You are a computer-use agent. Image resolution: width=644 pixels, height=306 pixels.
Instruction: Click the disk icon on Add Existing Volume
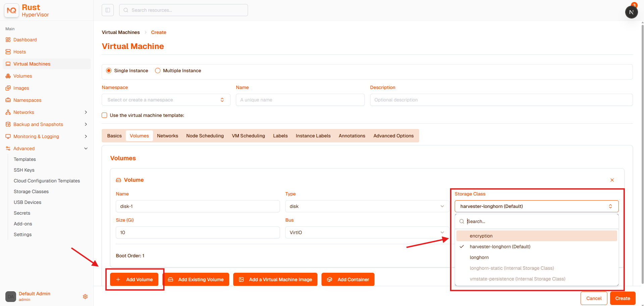coord(170,279)
